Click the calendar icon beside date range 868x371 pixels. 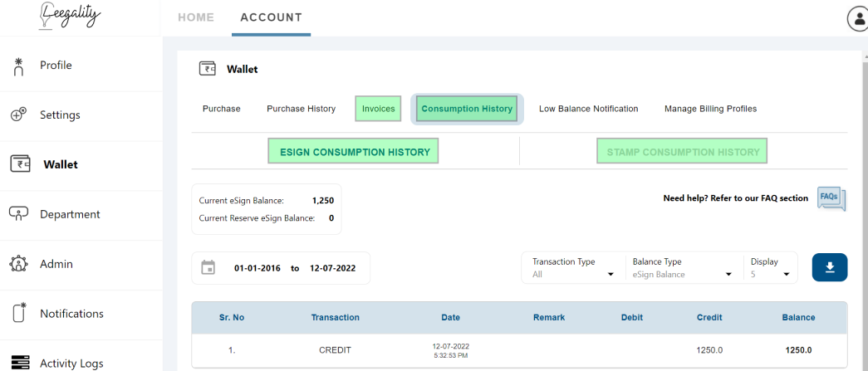[x=208, y=267]
